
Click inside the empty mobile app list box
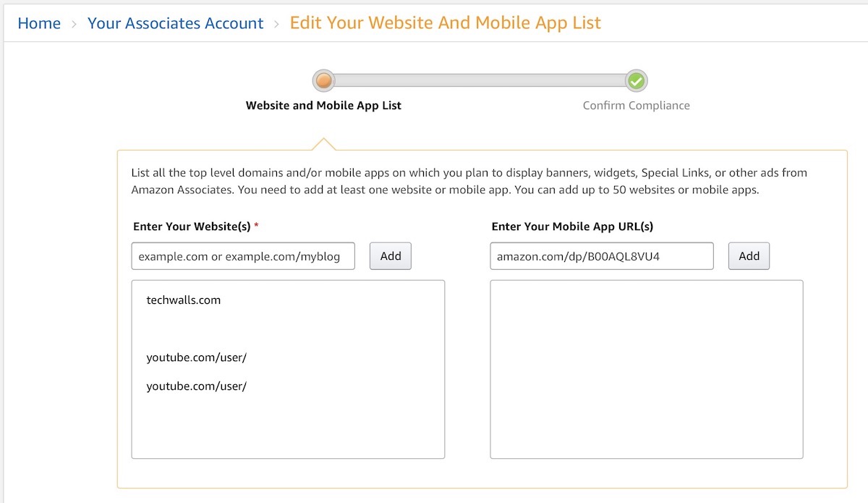[x=646, y=369]
